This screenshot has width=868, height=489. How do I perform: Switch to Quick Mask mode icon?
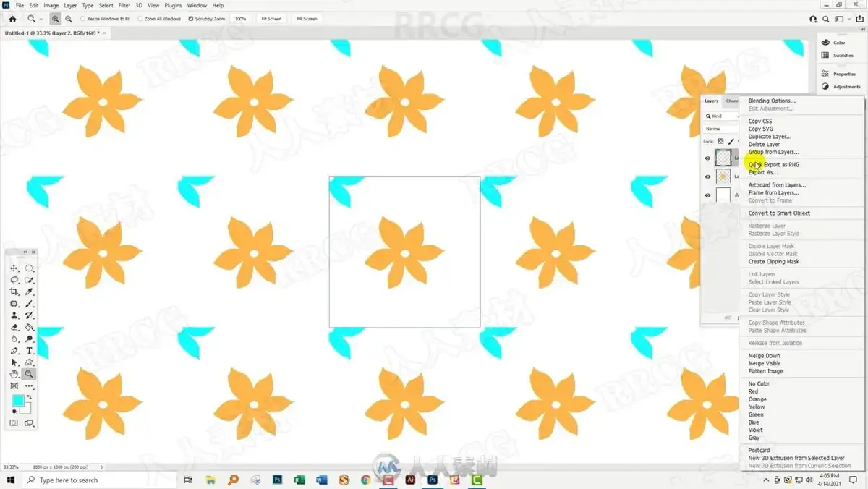point(14,423)
